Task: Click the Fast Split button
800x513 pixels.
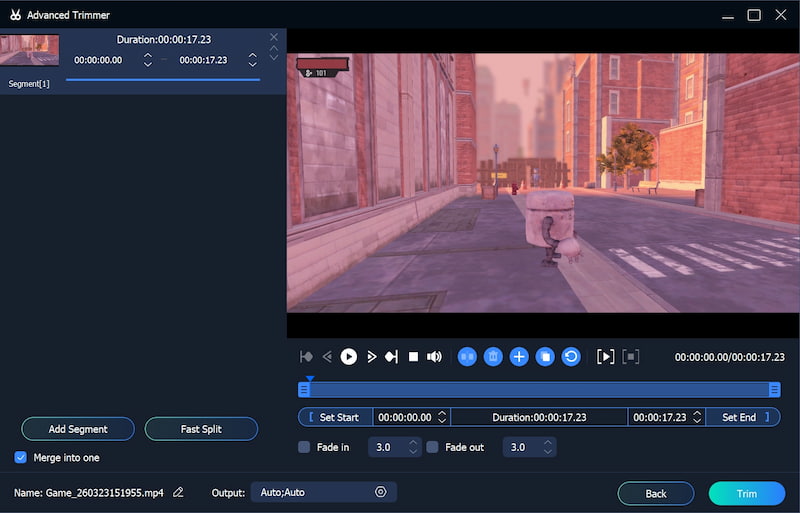Action: coord(201,429)
